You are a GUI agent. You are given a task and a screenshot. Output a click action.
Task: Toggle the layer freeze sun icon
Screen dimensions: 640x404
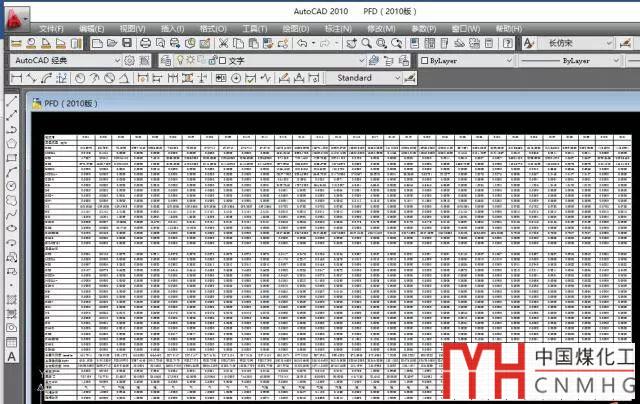[191, 60]
